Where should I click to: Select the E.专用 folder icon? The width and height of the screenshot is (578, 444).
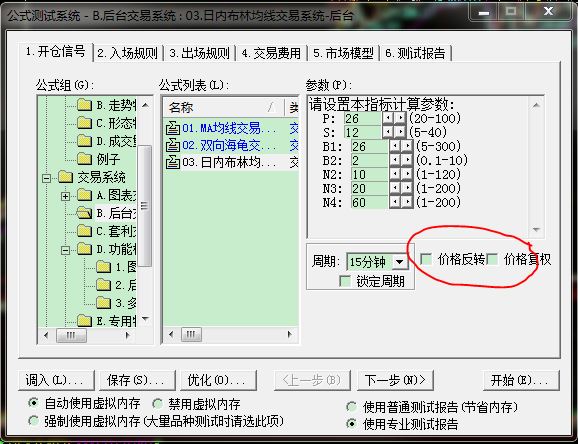pyautogui.click(x=84, y=321)
